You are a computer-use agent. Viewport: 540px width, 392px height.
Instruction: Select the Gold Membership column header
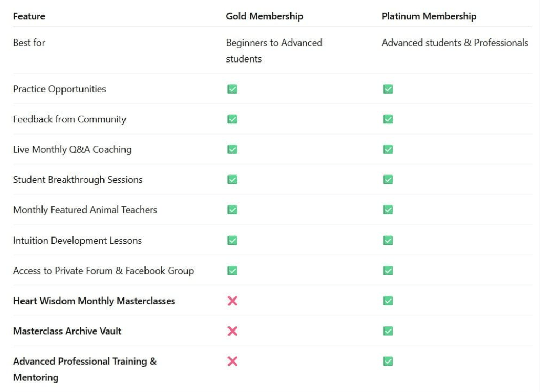[264, 16]
